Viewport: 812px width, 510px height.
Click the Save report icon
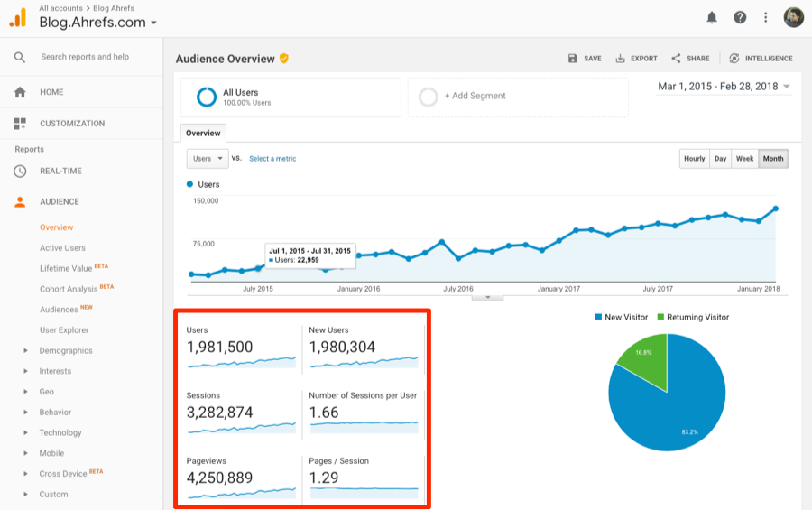[x=584, y=59]
